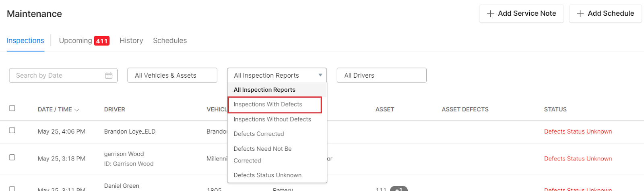Viewport: 644px width, 191px height.
Task: Select the garrison Wood row checkbox
Action: [x=12, y=157]
